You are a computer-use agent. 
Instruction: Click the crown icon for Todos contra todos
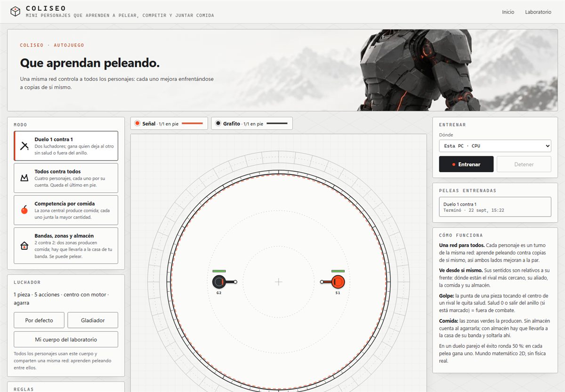point(24,178)
